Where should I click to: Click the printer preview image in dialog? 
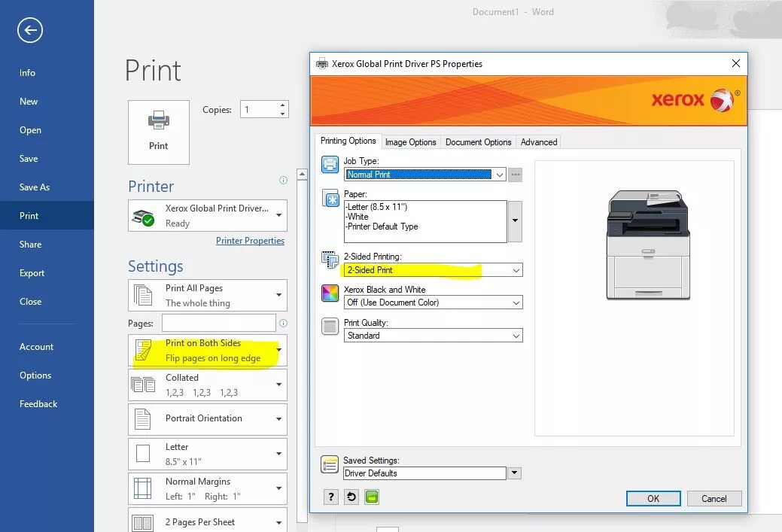tap(648, 245)
